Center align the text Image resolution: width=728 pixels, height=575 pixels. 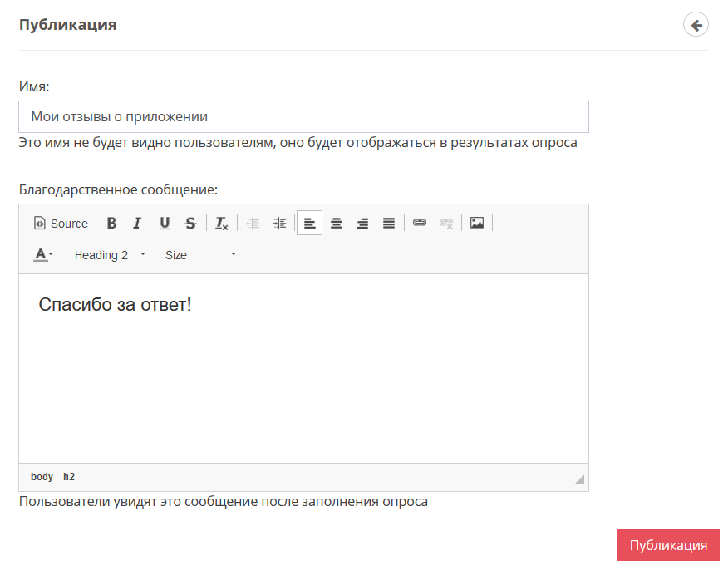(x=336, y=224)
